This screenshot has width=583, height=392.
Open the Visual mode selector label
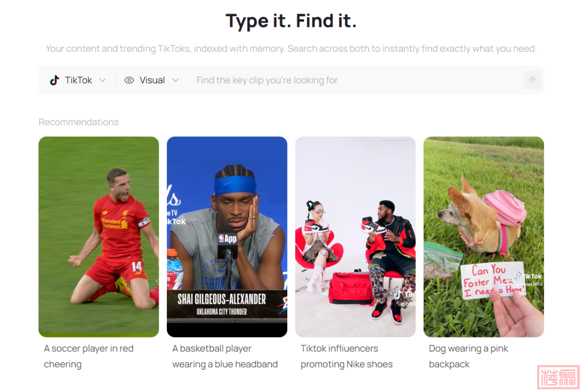(152, 80)
